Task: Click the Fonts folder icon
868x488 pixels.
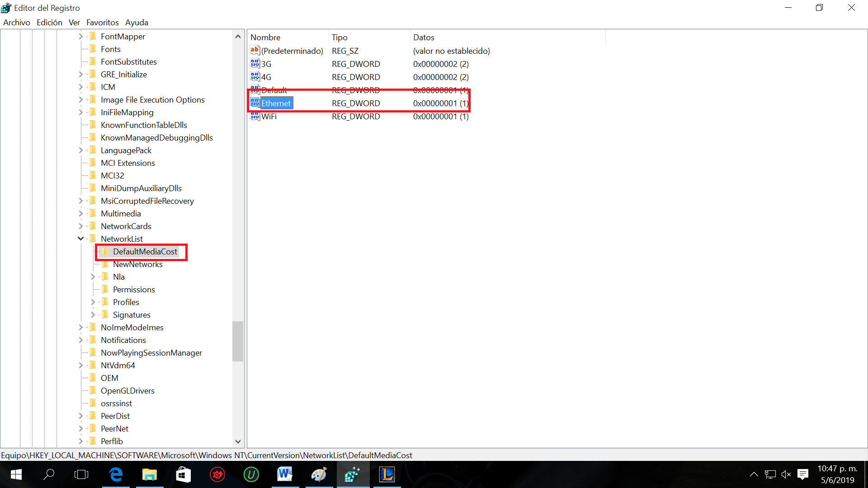Action: tap(93, 49)
